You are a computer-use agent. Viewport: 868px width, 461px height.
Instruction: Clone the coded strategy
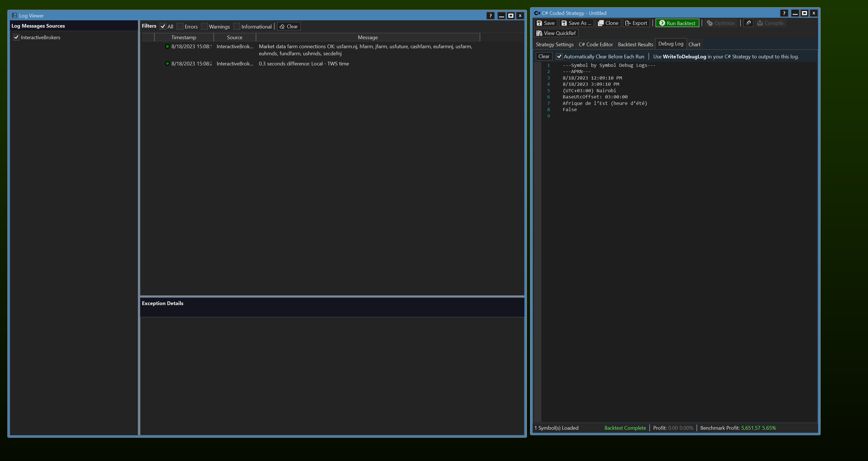[608, 23]
